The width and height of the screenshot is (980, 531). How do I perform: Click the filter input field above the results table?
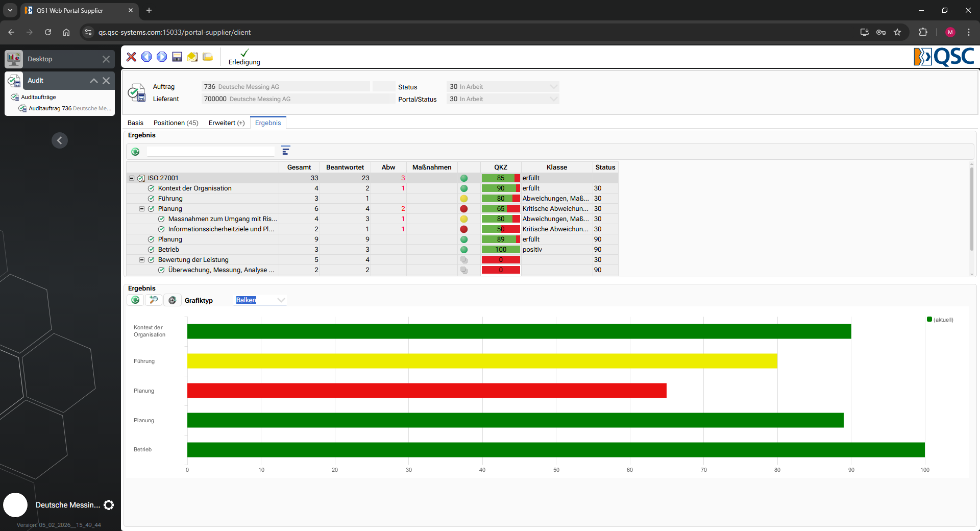pyautogui.click(x=211, y=152)
